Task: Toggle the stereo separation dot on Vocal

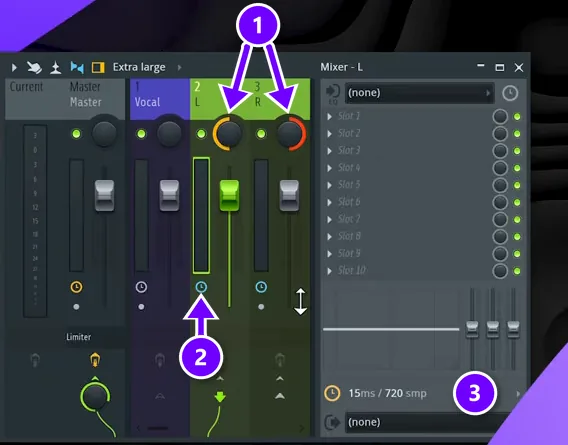Action: click(x=141, y=307)
